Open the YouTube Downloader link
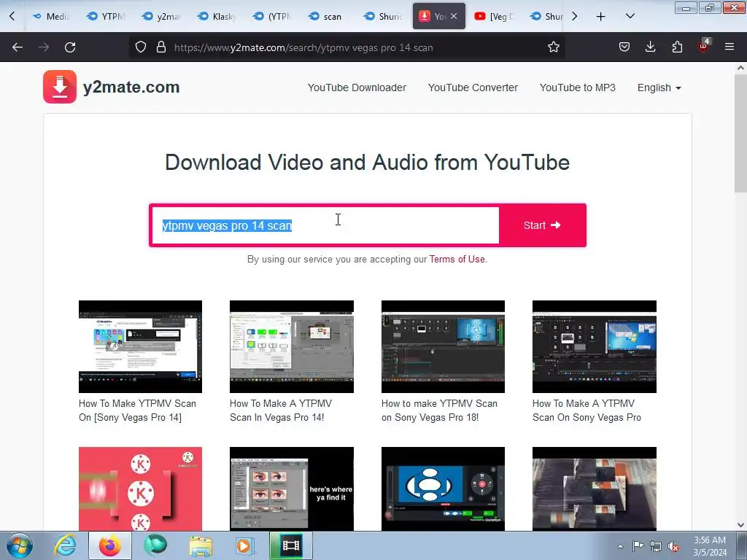This screenshot has width=747, height=560. coord(357,87)
